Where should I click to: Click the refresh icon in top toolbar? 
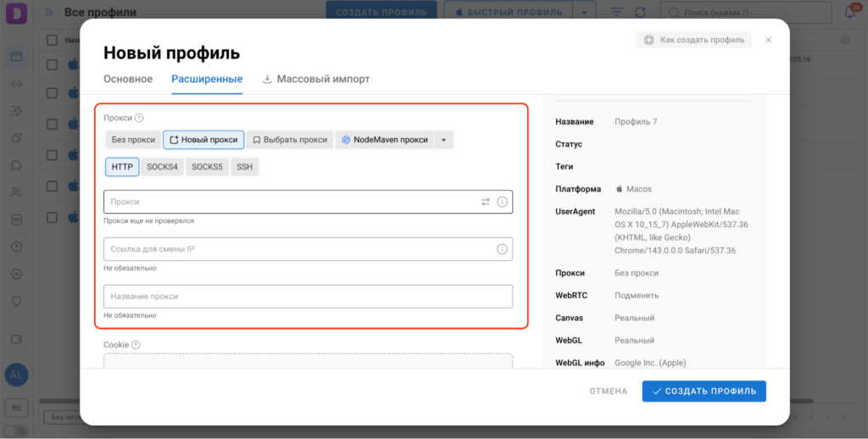(640, 13)
